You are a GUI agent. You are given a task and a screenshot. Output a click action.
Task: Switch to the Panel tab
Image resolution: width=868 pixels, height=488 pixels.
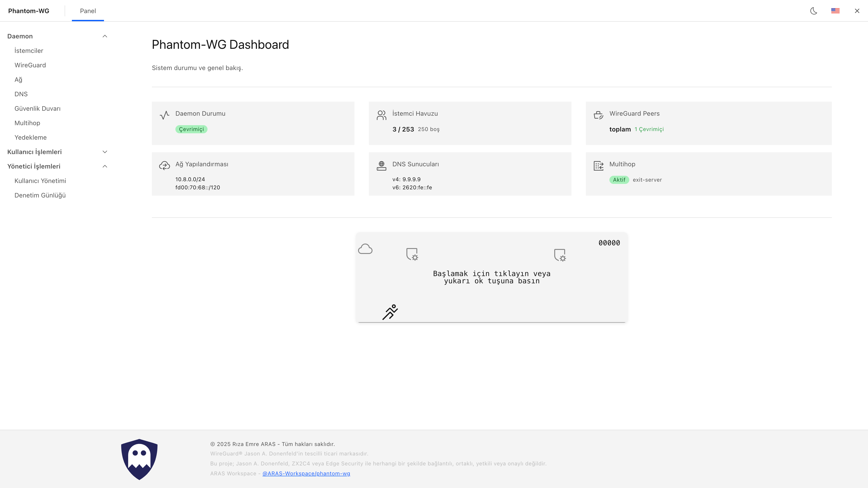[88, 11]
